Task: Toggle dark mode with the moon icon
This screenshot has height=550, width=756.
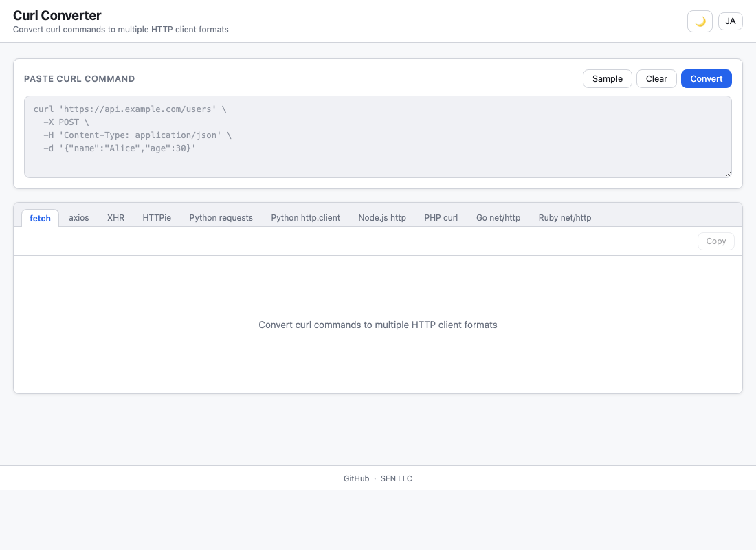Action: click(700, 21)
